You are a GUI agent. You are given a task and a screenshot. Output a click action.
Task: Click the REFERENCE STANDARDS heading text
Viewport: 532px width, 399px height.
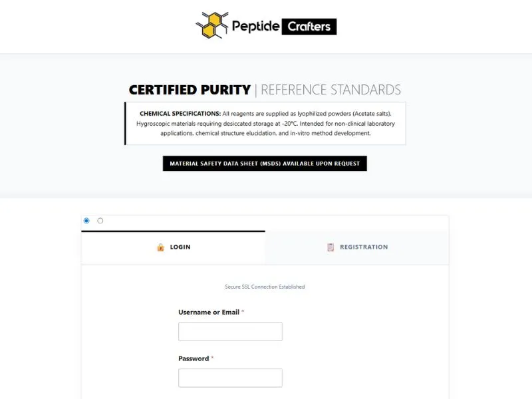tap(331, 90)
